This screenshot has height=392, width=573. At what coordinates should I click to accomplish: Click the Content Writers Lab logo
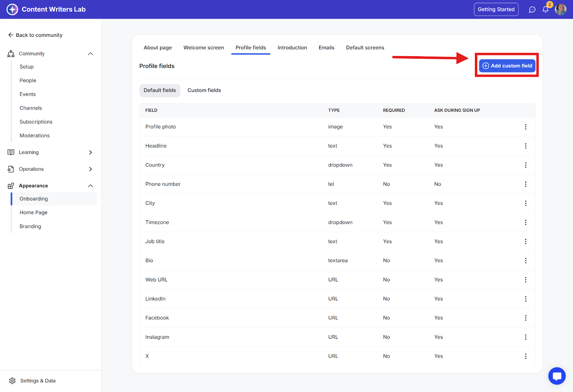(12, 9)
